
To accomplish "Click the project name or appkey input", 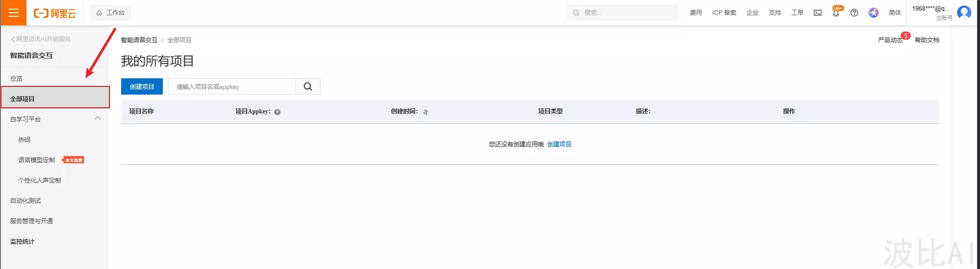I will [x=232, y=86].
